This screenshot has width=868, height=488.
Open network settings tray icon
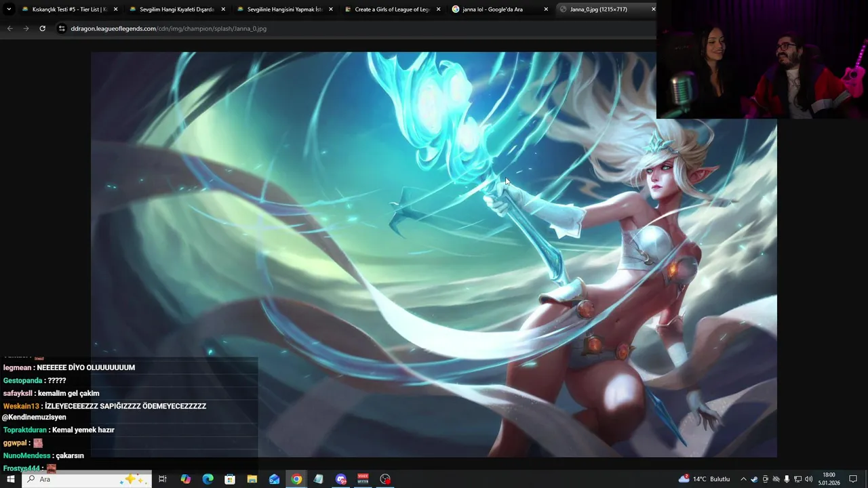point(797,479)
